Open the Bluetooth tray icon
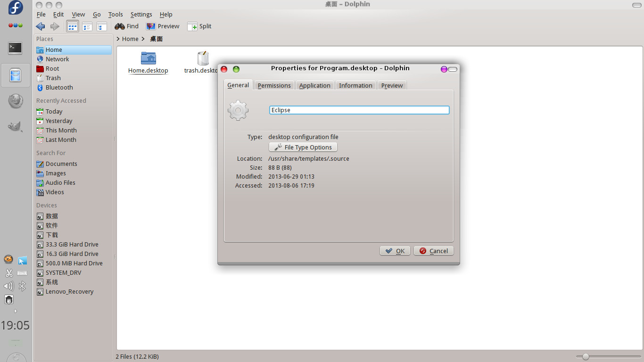This screenshot has width=644, height=362. coord(22,286)
